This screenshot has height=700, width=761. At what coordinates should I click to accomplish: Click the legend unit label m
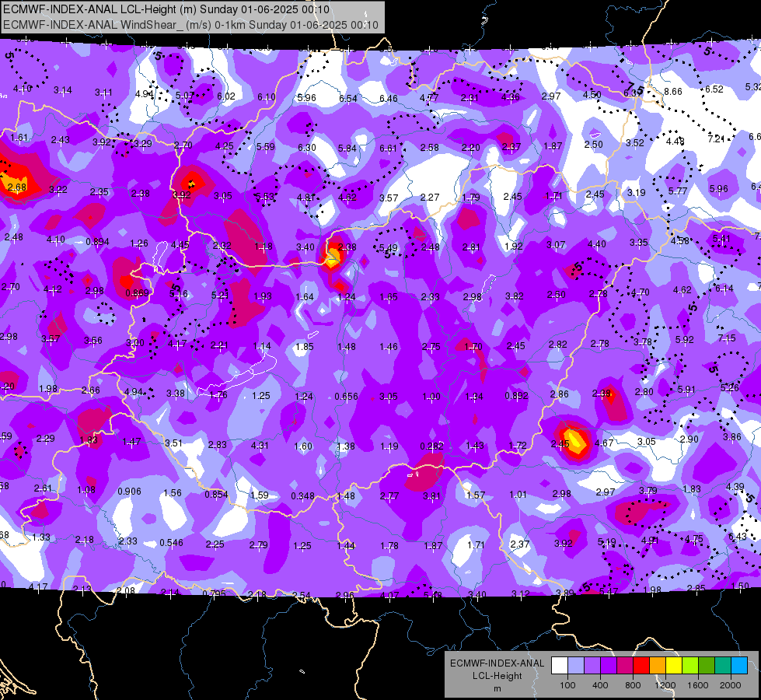(x=497, y=688)
